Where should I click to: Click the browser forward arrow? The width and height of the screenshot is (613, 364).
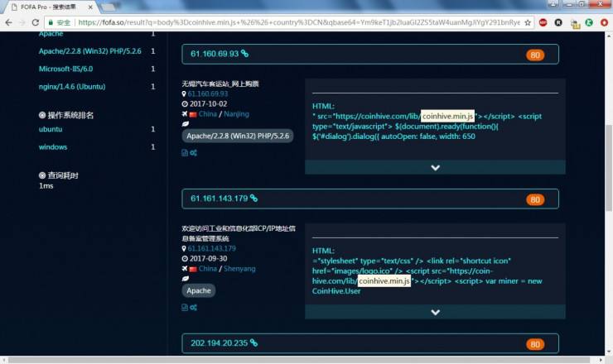pyautogui.click(x=22, y=22)
